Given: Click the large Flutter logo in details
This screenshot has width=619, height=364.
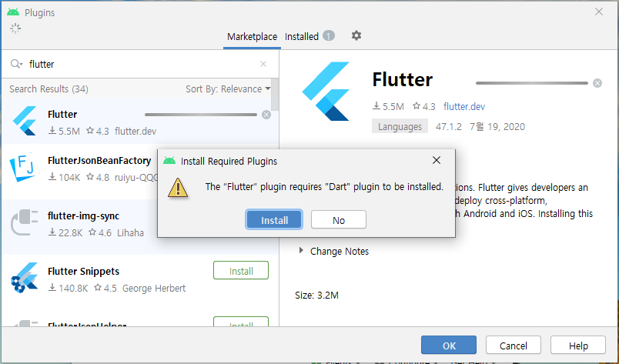Looking at the screenshot, I should 326,91.
